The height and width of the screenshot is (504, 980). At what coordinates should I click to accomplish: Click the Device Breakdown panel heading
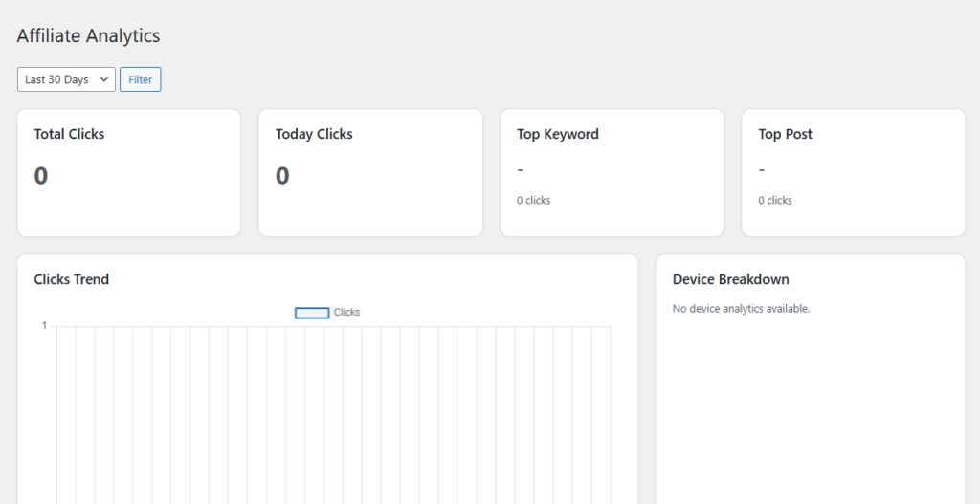point(730,279)
